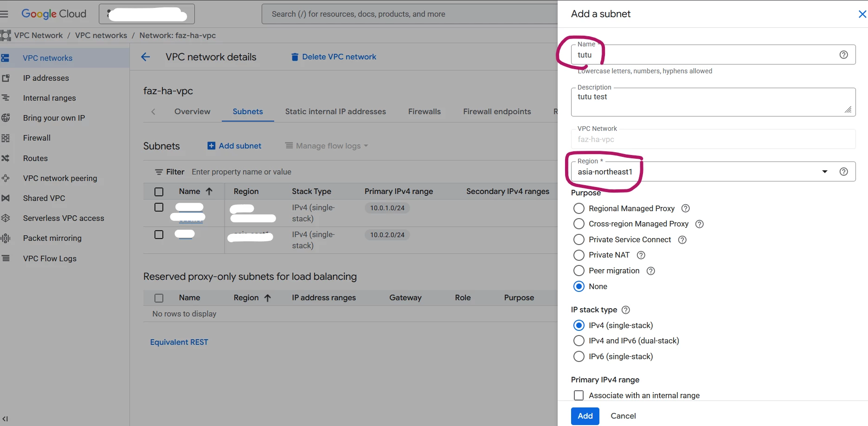Click the plus icon beside Add subnet
868x426 pixels.
pyautogui.click(x=211, y=146)
